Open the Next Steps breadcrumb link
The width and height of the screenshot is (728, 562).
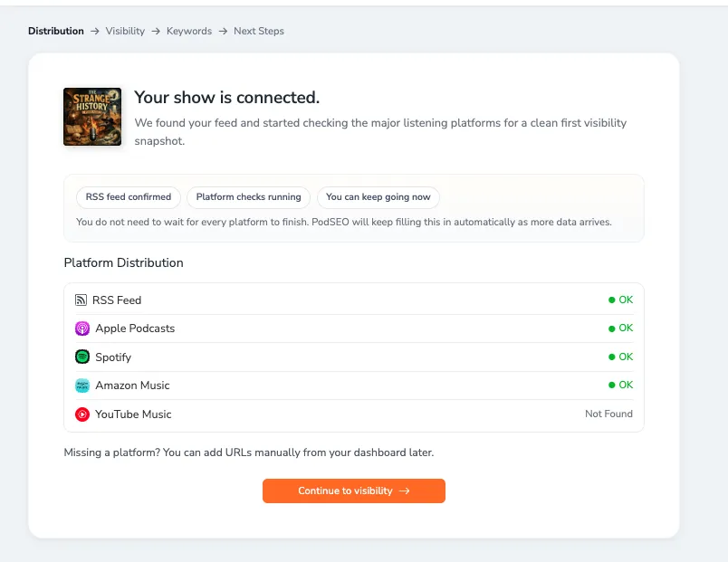tap(259, 31)
